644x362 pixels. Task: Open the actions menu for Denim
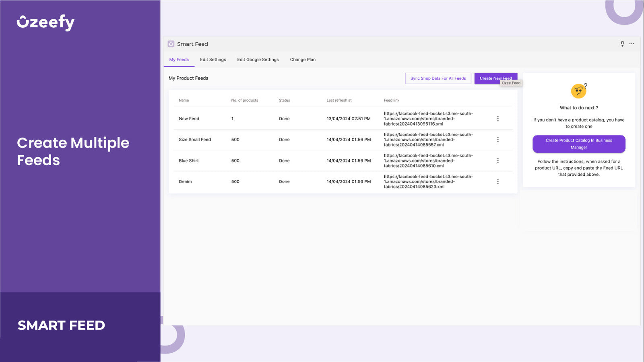pos(498,181)
